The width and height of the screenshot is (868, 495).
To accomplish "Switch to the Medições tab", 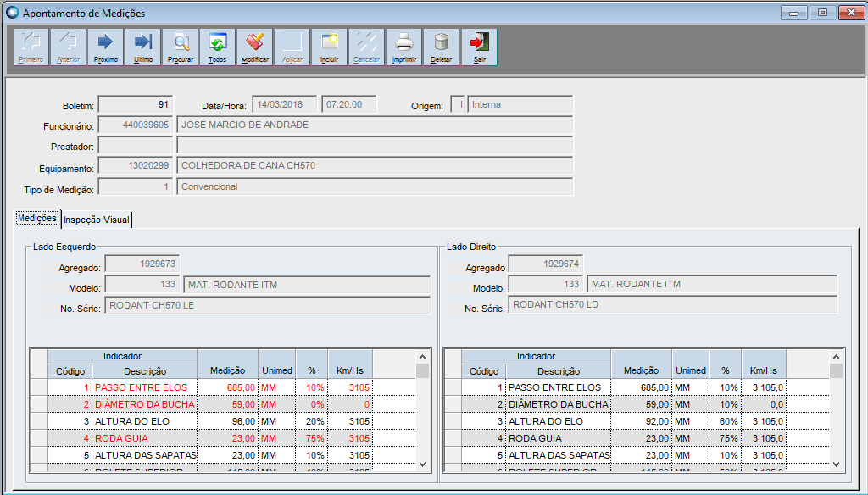I will 37,218.
